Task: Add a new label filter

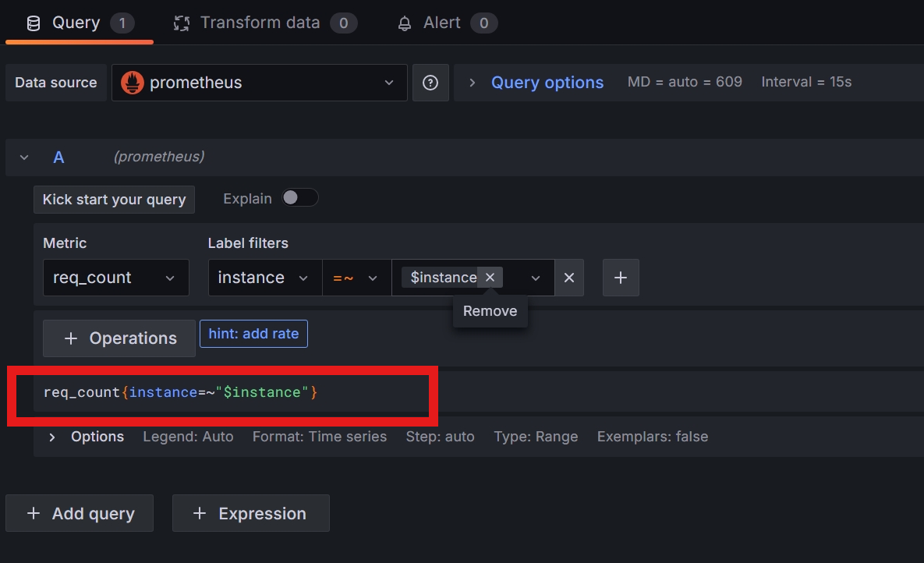Action: [x=621, y=278]
